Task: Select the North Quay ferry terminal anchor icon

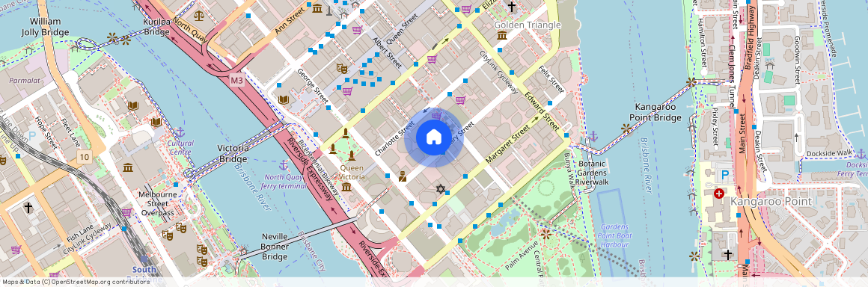Action: coord(284,164)
